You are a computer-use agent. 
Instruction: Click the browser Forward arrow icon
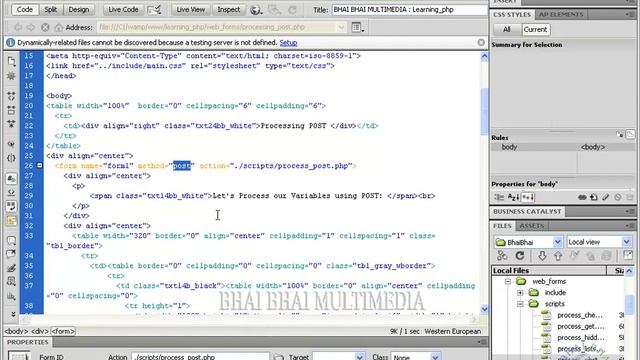[x=31, y=27]
